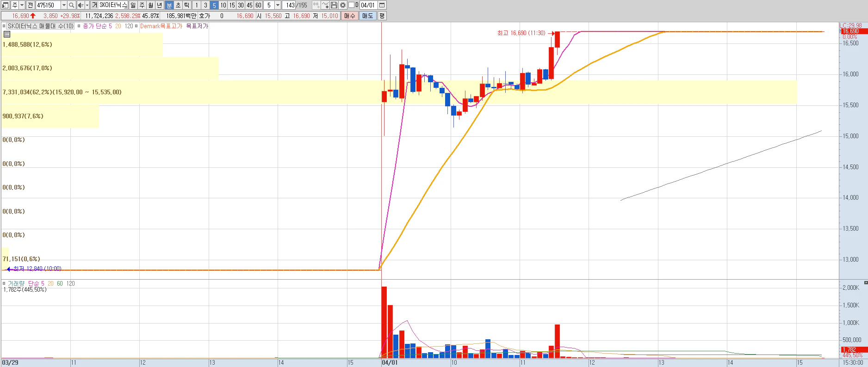868x367 pixels.
Task: Select the 15-minute interval button
Action: point(232,5)
